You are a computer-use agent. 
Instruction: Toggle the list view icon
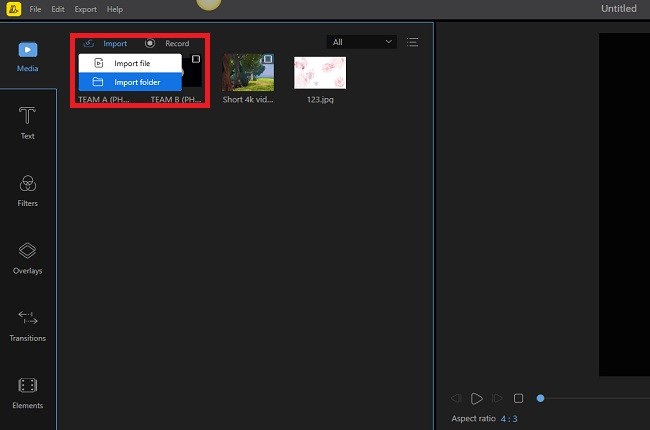click(412, 42)
